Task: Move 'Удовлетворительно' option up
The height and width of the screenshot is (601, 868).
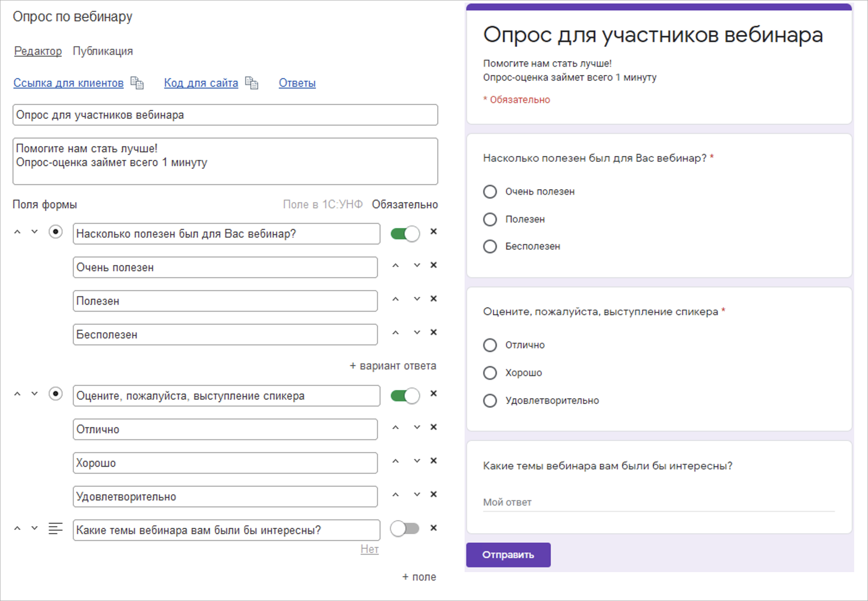Action: [x=396, y=495]
